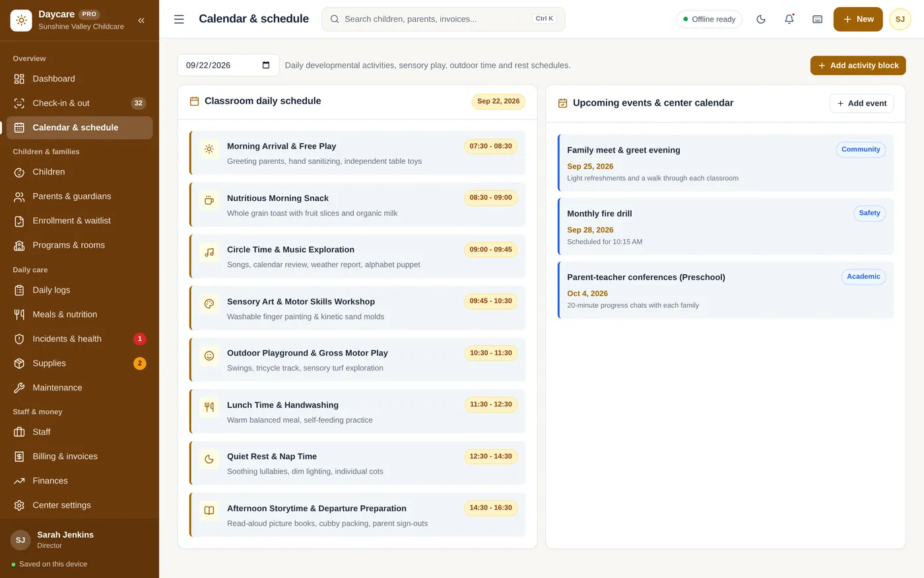Click the 07:30 - 08:30 time badge
The height and width of the screenshot is (578, 924).
[490, 146]
